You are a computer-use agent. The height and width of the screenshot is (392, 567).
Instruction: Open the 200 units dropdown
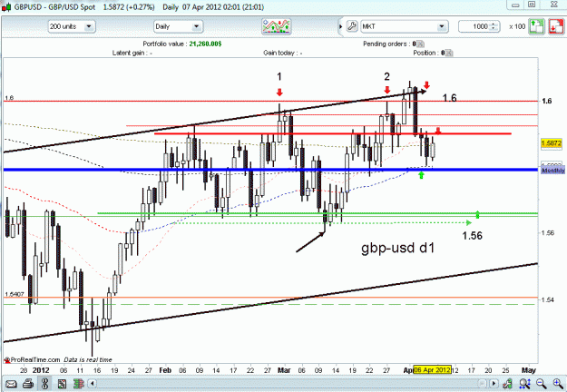[x=72, y=26]
